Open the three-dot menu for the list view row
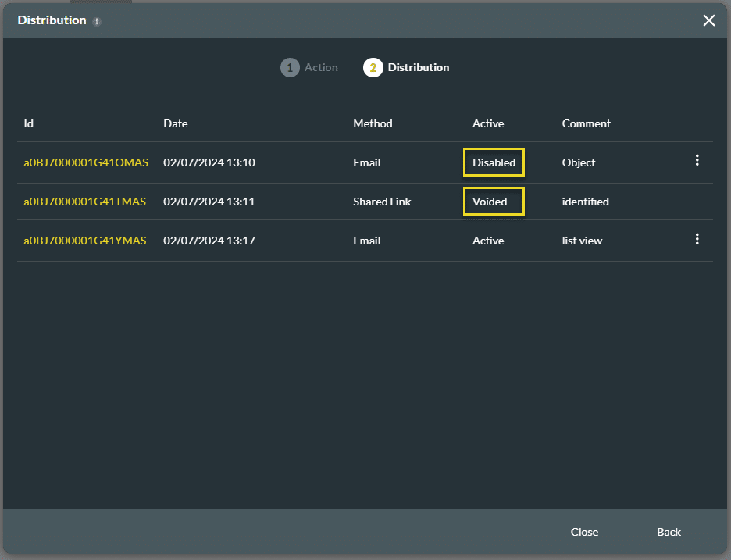 point(697,240)
